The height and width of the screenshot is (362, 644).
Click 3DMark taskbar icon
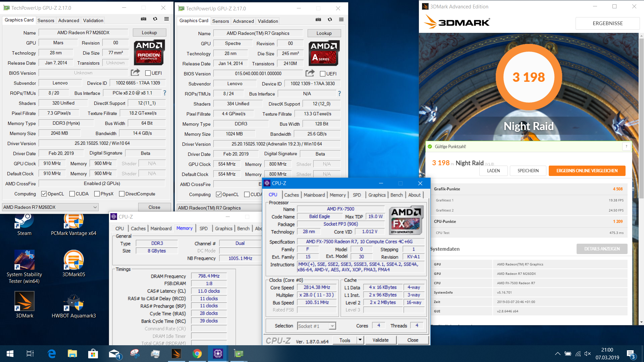tap(176, 354)
